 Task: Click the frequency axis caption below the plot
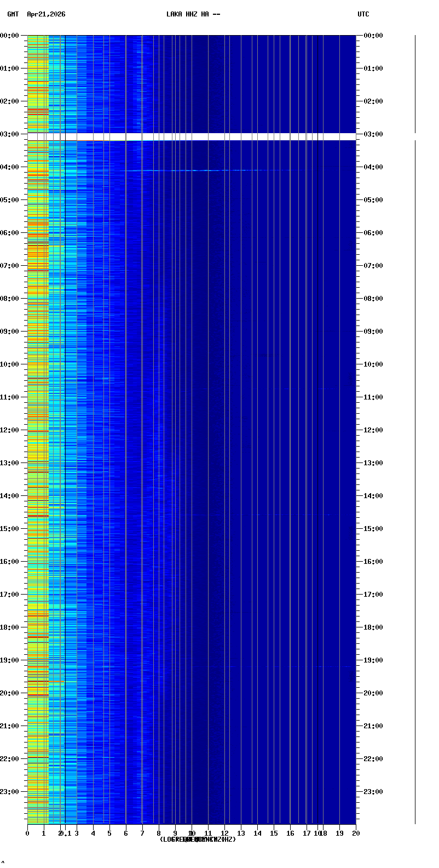(x=198, y=840)
